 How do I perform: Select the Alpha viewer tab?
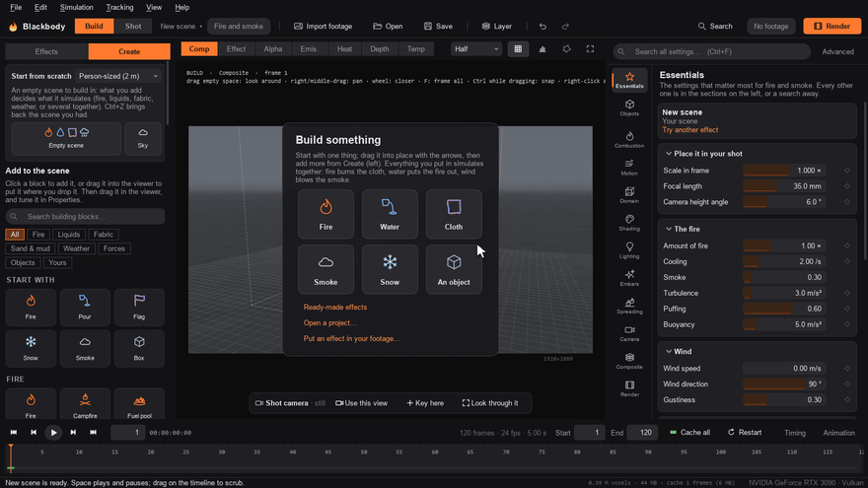(273, 48)
